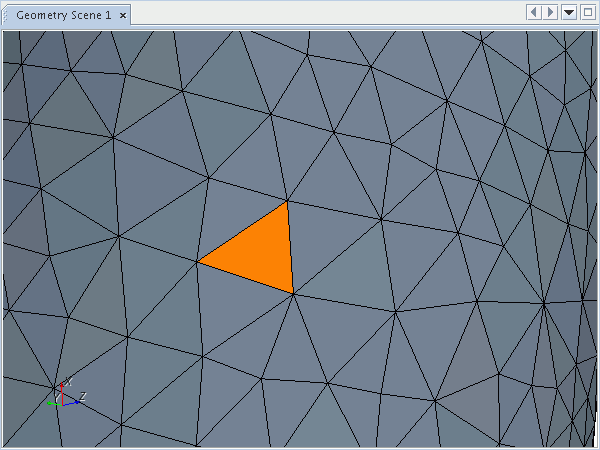Pick the top vertex of orange triangle
The height and width of the screenshot is (450, 600).
click(287, 201)
